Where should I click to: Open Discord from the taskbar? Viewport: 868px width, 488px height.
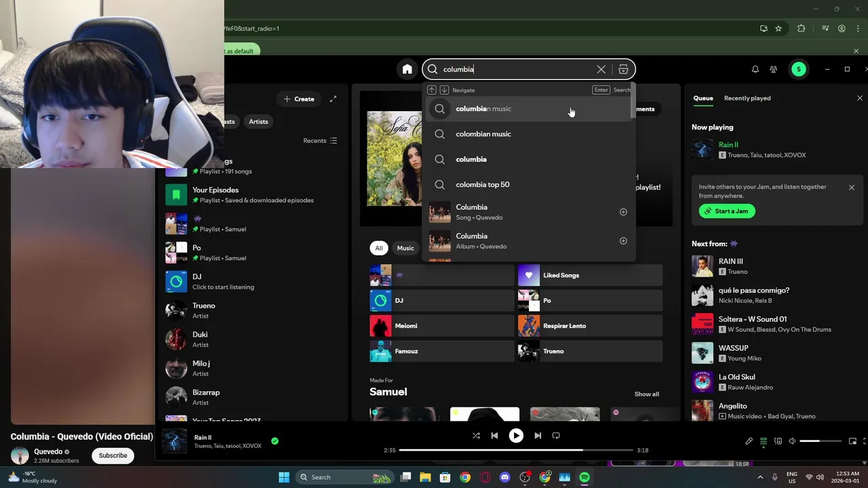(x=505, y=477)
